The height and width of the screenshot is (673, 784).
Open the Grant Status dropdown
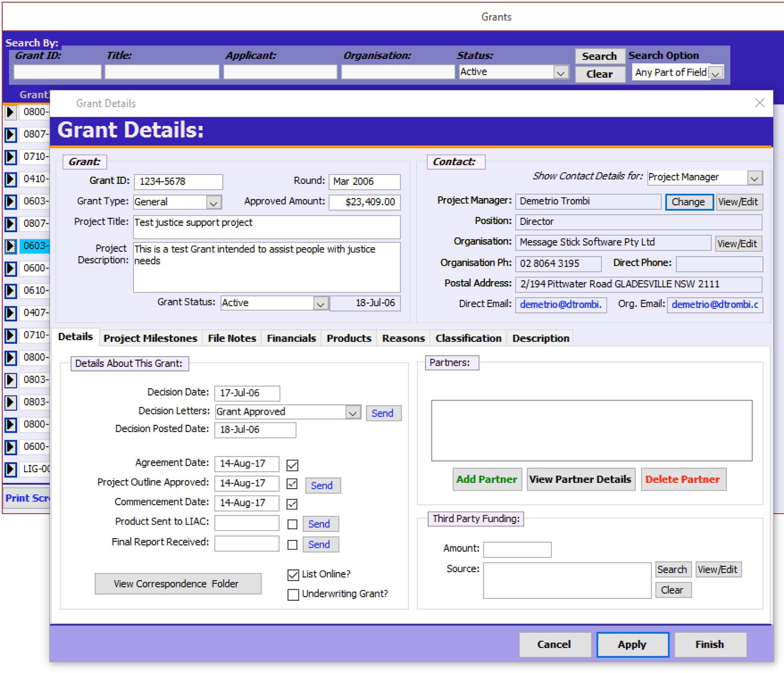click(x=320, y=303)
